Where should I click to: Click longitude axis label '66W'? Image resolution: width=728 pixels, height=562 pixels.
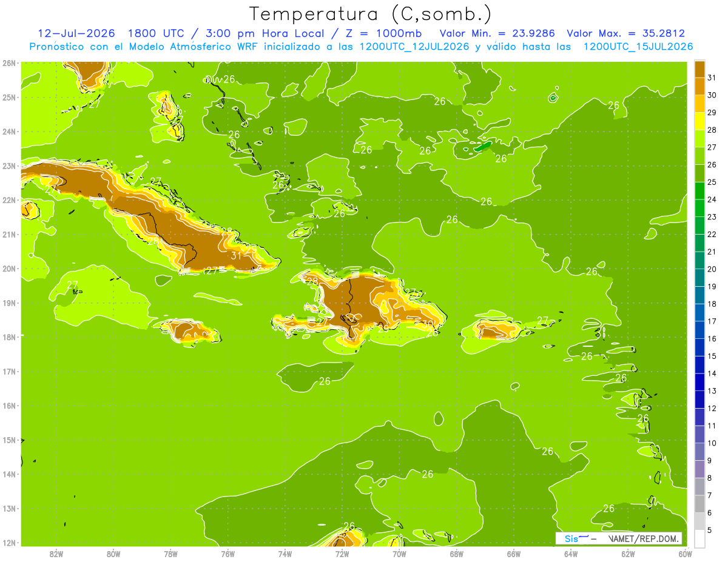click(513, 554)
